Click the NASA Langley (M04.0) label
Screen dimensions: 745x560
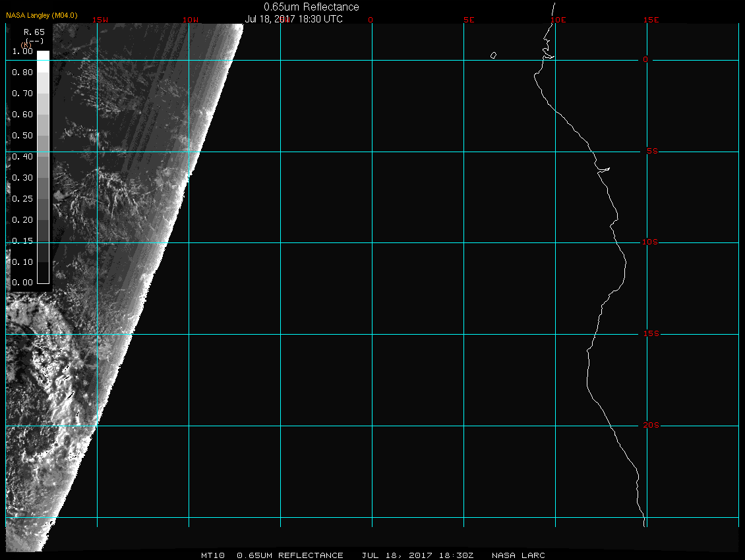click(x=42, y=15)
